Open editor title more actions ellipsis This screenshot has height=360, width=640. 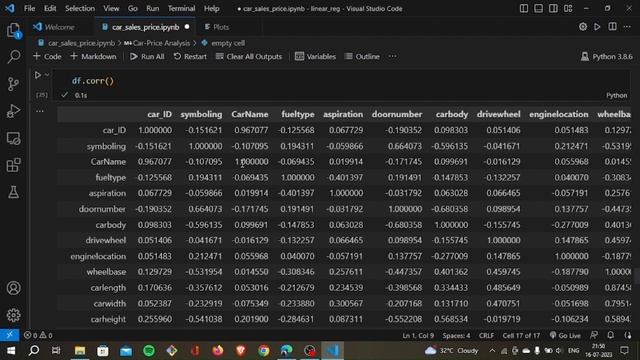click(x=627, y=27)
